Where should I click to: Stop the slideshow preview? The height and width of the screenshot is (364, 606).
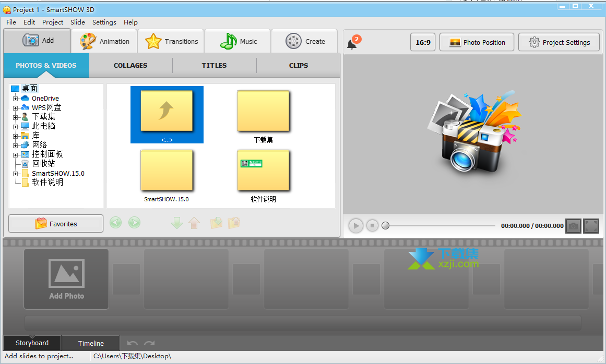click(x=372, y=225)
